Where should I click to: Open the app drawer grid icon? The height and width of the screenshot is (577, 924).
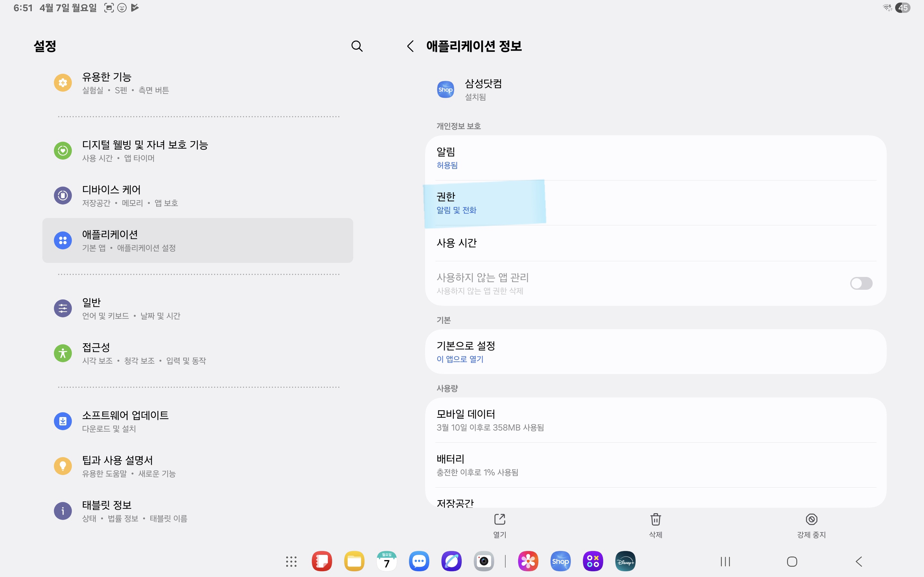click(x=291, y=561)
